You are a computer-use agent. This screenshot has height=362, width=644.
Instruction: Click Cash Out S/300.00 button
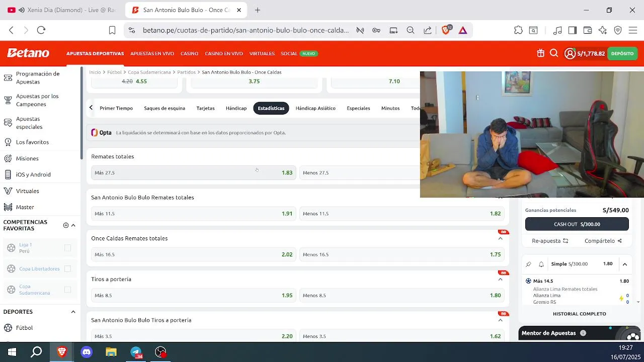577,224
